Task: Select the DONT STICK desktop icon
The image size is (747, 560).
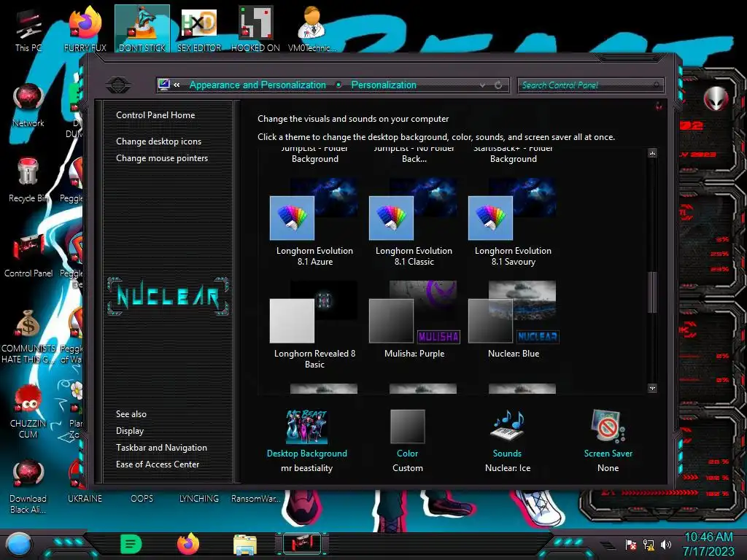Action: point(142,29)
